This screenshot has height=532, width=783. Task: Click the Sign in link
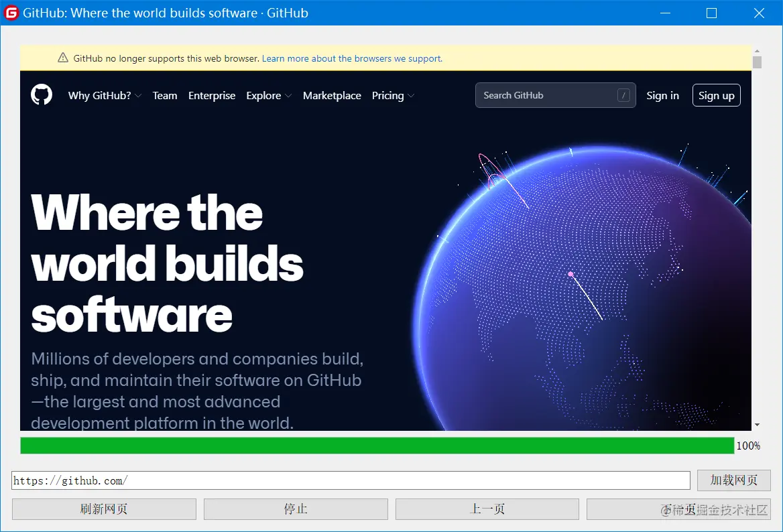click(662, 95)
